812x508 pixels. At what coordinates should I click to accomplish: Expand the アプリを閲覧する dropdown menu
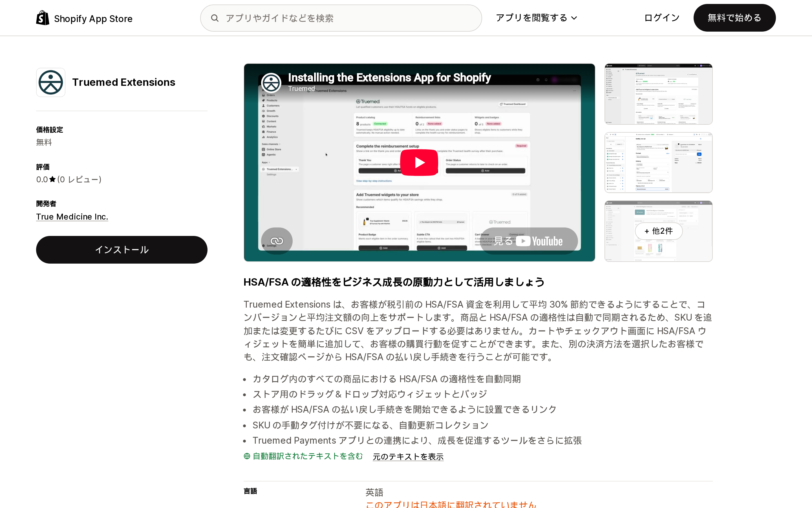click(536, 18)
